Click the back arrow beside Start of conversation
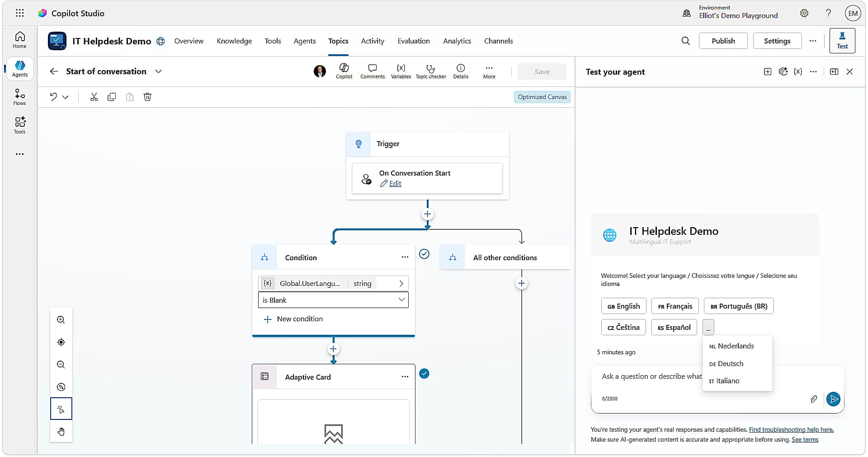Screen dimensions: 868x457 click(54, 71)
